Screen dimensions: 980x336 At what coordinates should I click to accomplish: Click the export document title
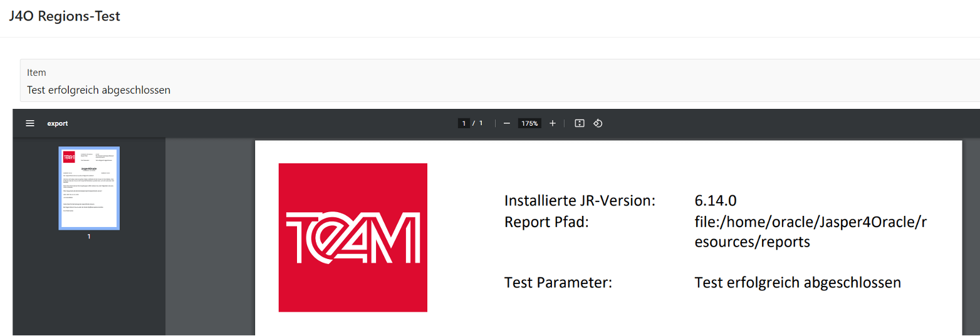tap(58, 123)
